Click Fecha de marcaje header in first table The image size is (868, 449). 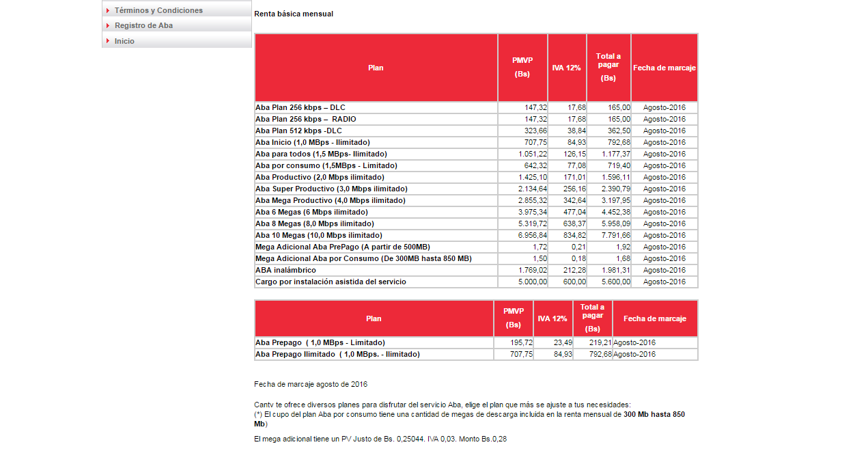coord(664,68)
